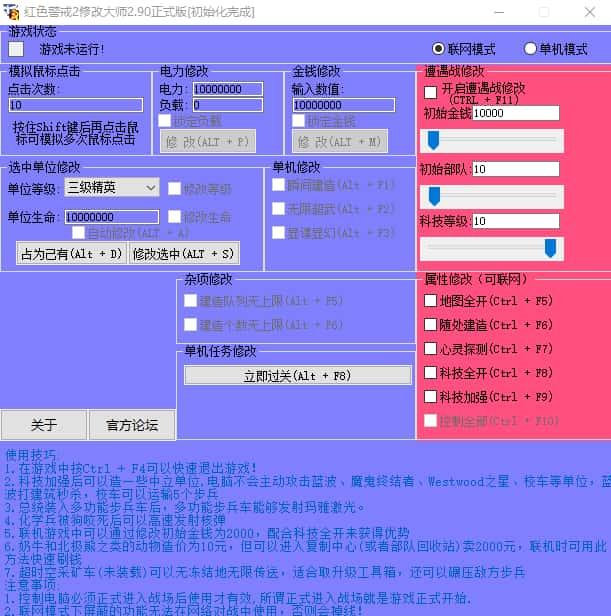This screenshot has height=616, width=611.
Task: Open the 官方论坛 button
Action: (132, 425)
